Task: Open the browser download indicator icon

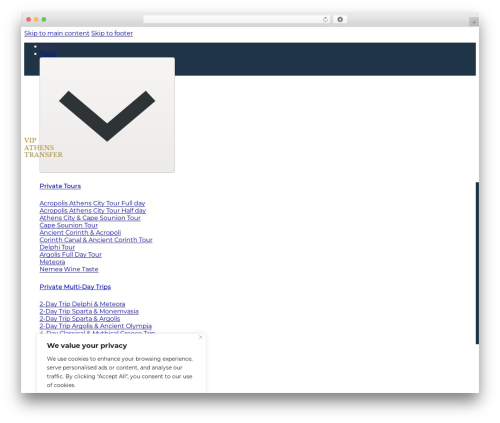Action: [340, 19]
